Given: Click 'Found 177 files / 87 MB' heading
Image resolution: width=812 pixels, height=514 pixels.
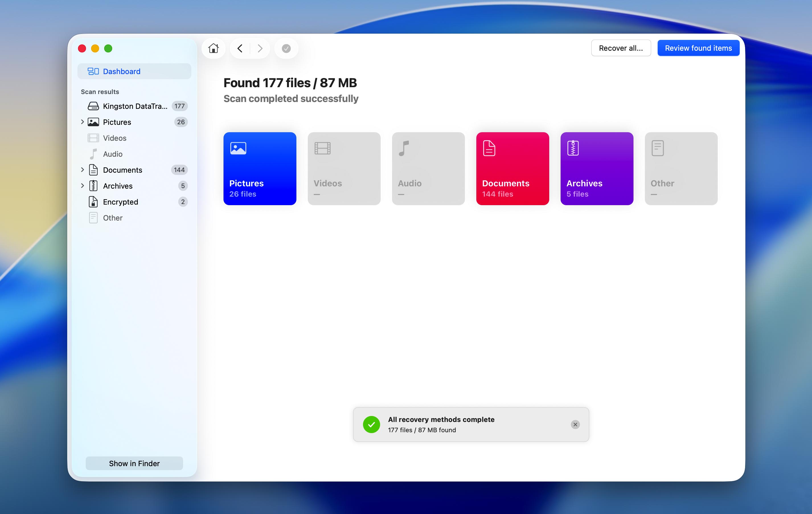Looking at the screenshot, I should pyautogui.click(x=290, y=83).
